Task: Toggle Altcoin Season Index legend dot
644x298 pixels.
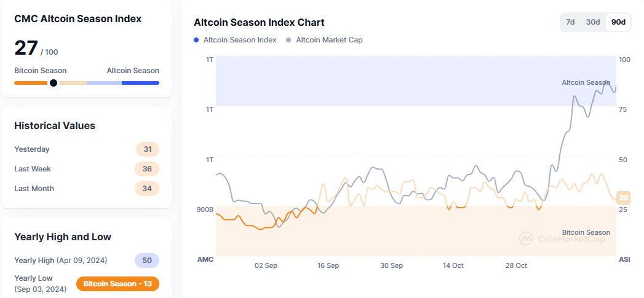Action: 196,40
